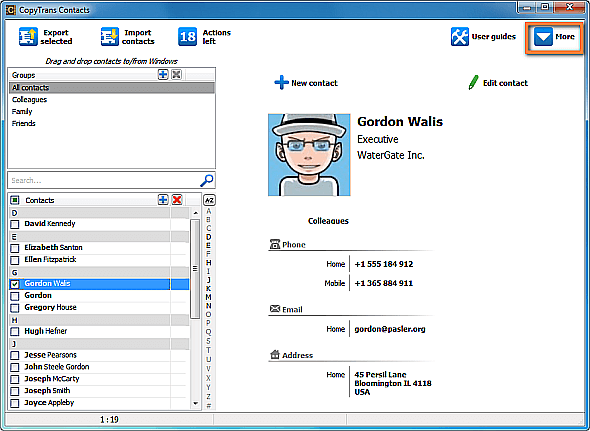The width and height of the screenshot is (590, 431).
Task: Jump to letter M in alphabet index
Action: (x=209, y=297)
